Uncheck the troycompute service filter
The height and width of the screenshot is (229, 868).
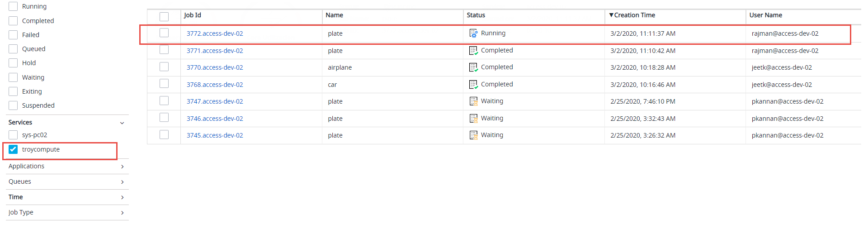point(13,149)
